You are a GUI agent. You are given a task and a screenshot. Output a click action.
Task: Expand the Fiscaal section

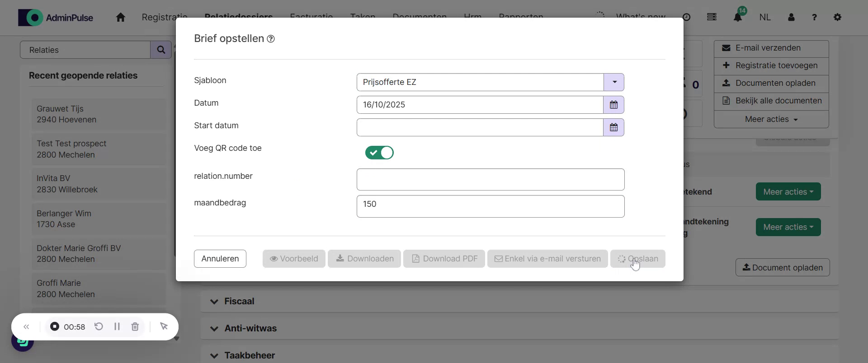click(519, 301)
